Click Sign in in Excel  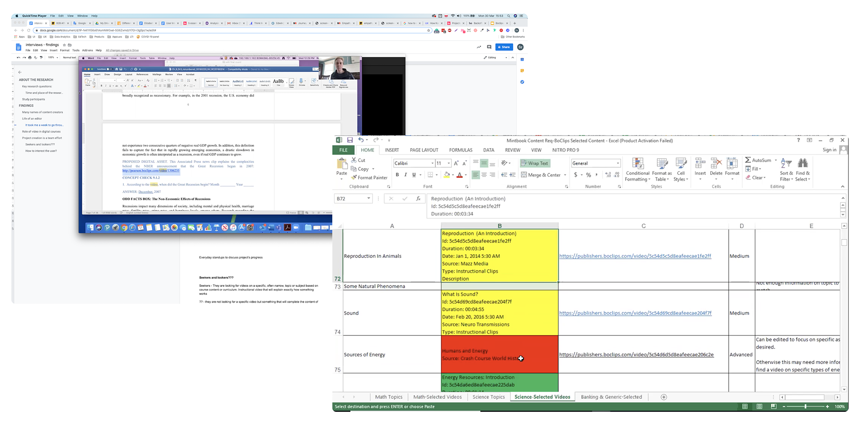point(829,150)
